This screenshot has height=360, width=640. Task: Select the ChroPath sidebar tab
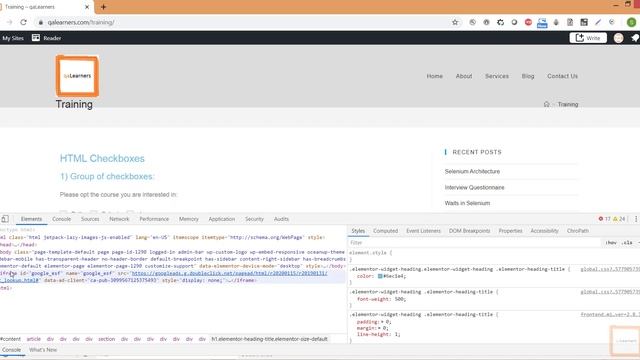coord(578,231)
